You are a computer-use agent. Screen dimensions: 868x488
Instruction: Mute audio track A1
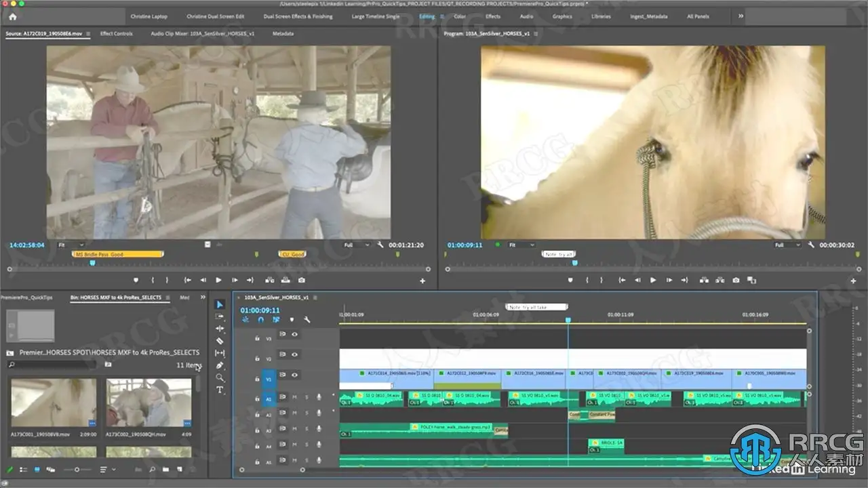[294, 397]
